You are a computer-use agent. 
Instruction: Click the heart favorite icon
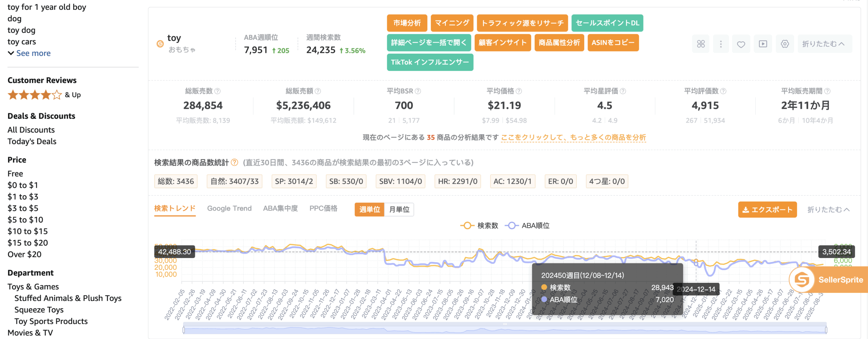(x=741, y=44)
